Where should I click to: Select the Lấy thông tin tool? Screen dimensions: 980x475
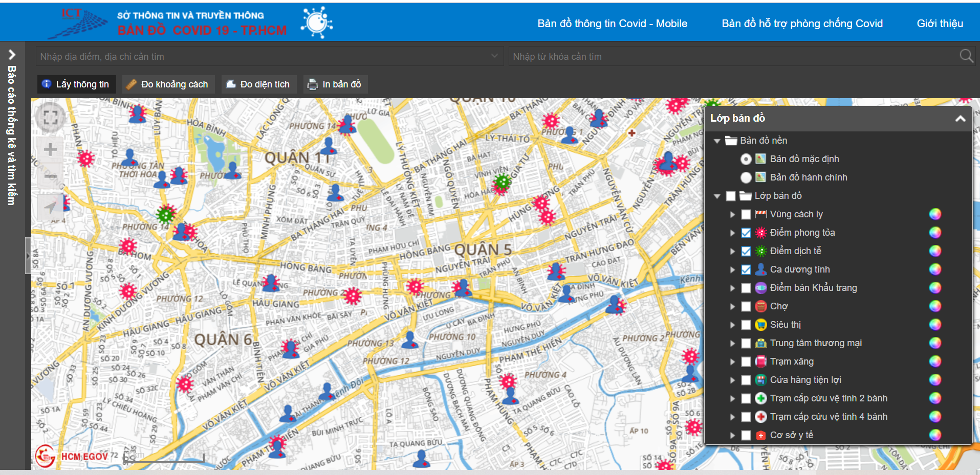click(76, 84)
